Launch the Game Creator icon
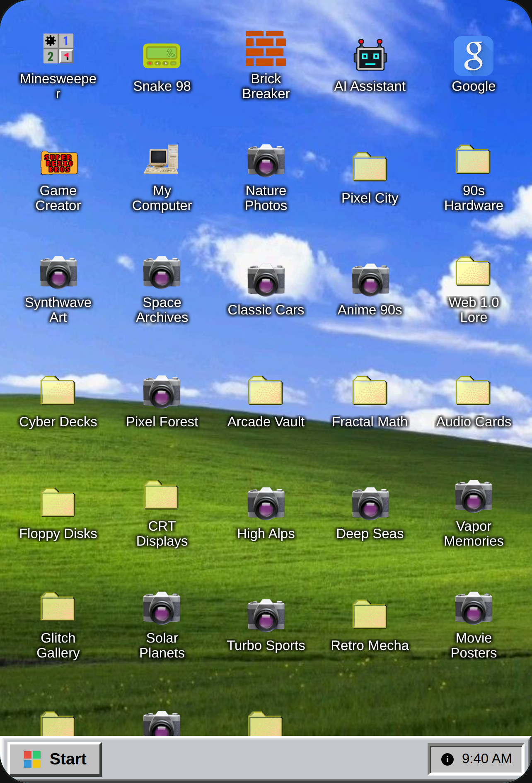The width and height of the screenshot is (532, 783). click(x=59, y=162)
